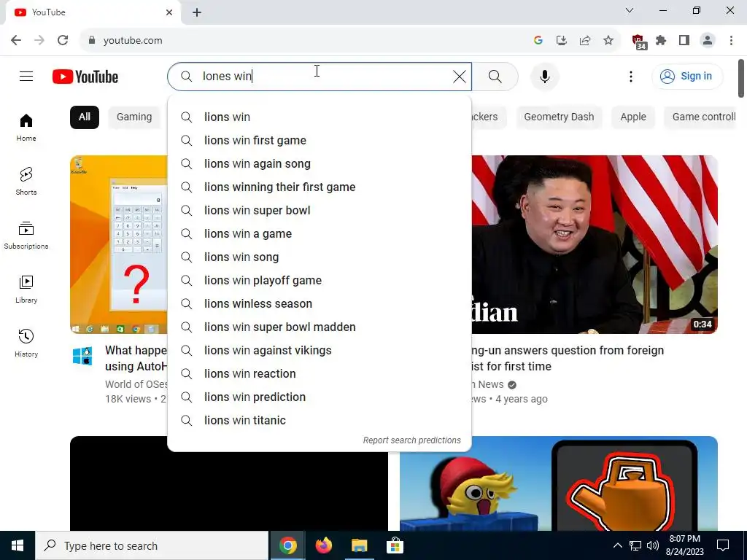The width and height of the screenshot is (747, 560).
Task: Choose suggestion "lions win super bowl madden"
Action: (x=320, y=327)
